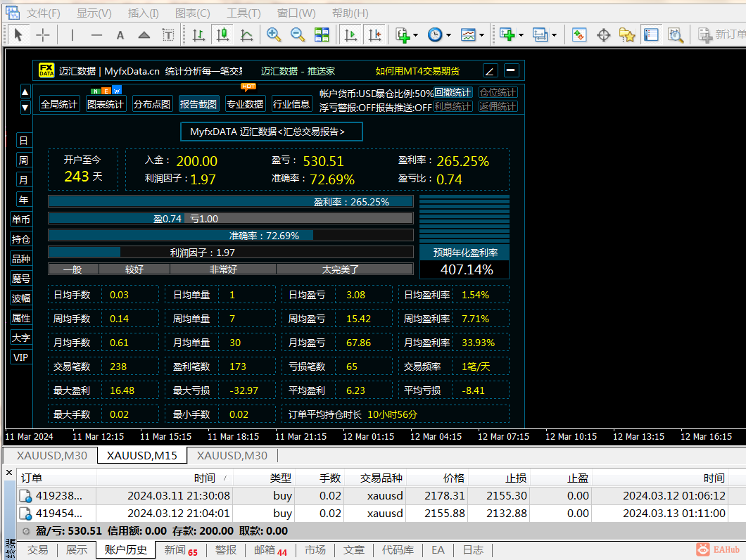The image size is (746, 560).
Task: Open the Market Watch icon
Action: [x=579, y=34]
